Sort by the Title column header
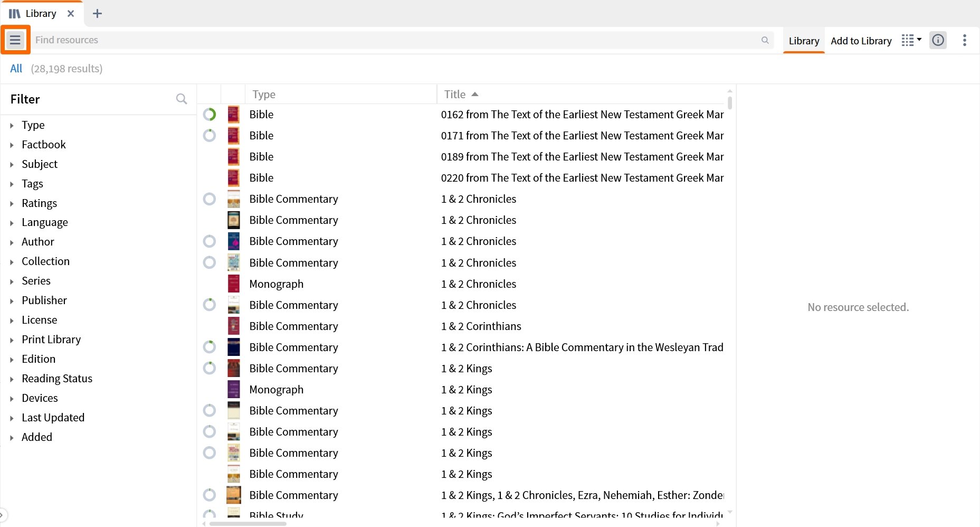This screenshot has width=980, height=527. tap(582, 94)
